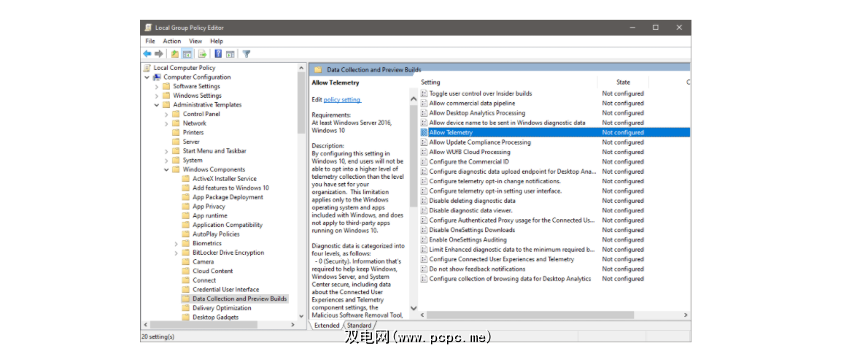Click the Local Group Policy Editor title icon

(x=148, y=28)
